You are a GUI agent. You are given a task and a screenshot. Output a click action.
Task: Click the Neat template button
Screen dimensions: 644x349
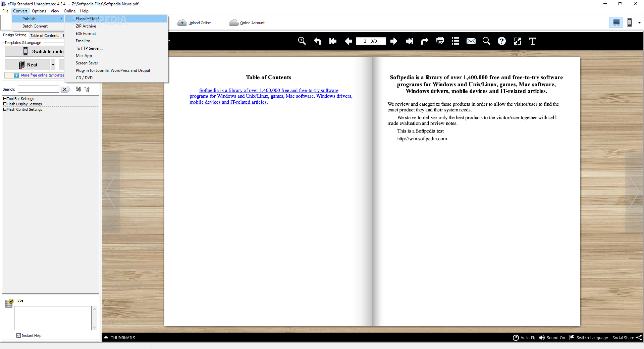tap(28, 64)
